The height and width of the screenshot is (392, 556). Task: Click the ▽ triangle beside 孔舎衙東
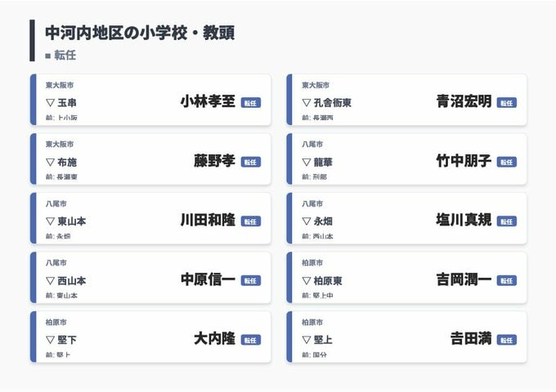307,103
